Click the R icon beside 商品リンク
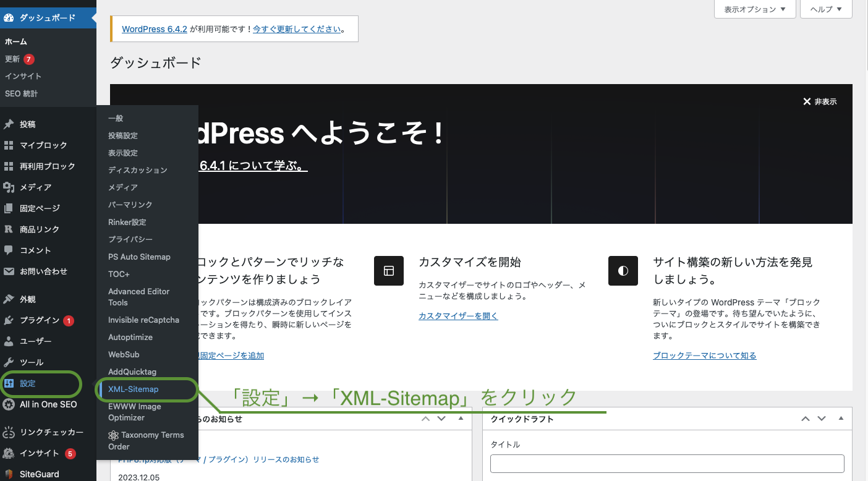868x481 pixels. click(9, 229)
